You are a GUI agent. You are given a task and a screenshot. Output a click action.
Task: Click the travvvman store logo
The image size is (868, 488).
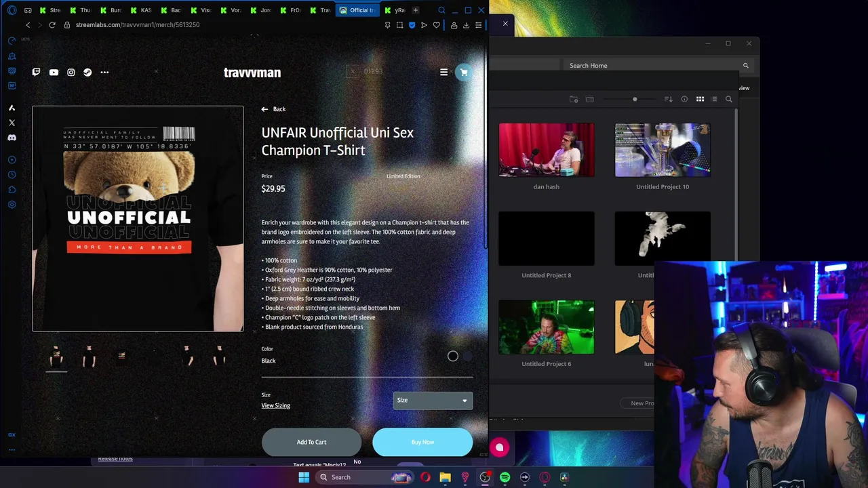(252, 73)
